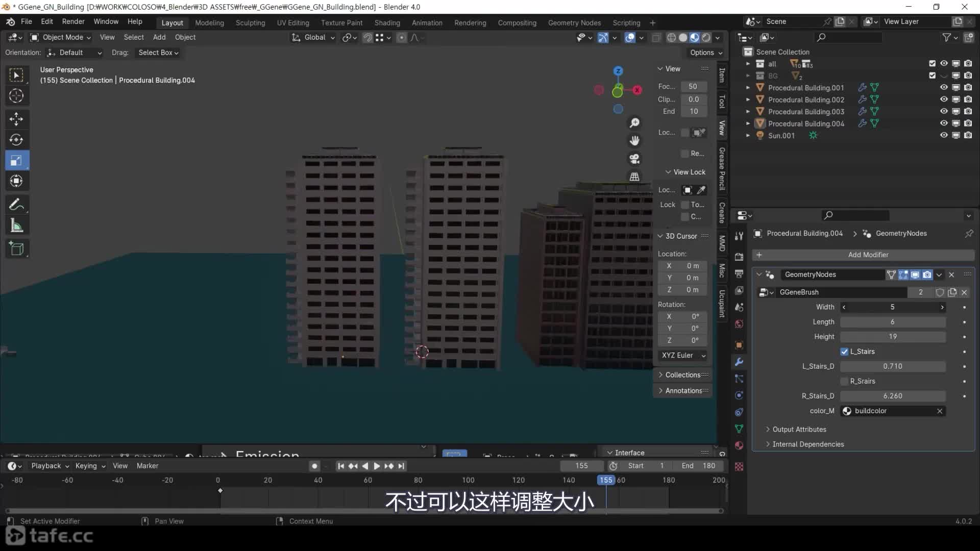Open the Render Properties tab (camera icon)

point(739,257)
